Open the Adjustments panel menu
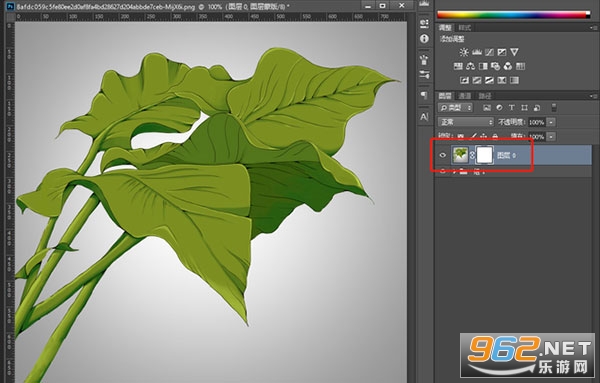Screen dimensions: 600x383 [593, 28]
